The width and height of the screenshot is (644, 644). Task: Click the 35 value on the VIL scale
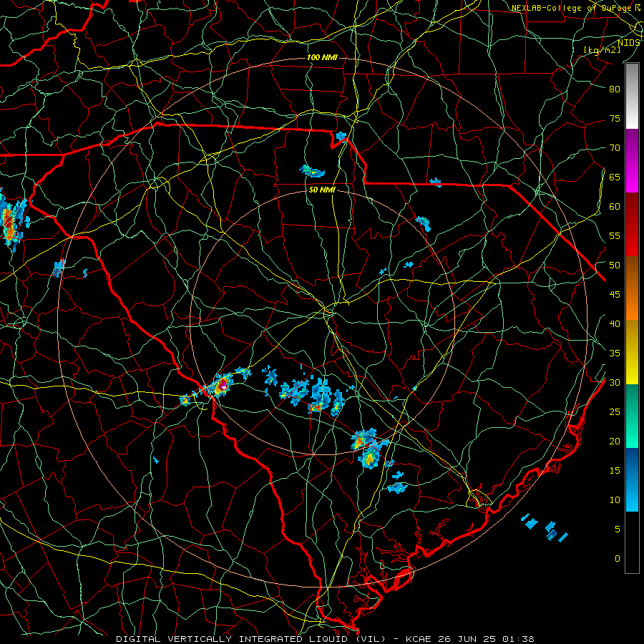[x=615, y=353]
